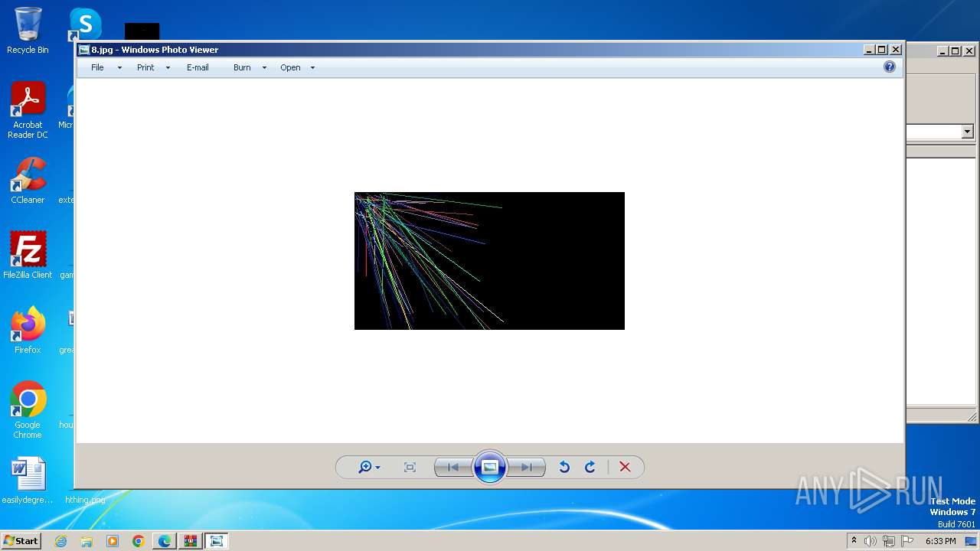Open Internet Explorer in the taskbar
Screen dimensions: 980x551
[60, 541]
